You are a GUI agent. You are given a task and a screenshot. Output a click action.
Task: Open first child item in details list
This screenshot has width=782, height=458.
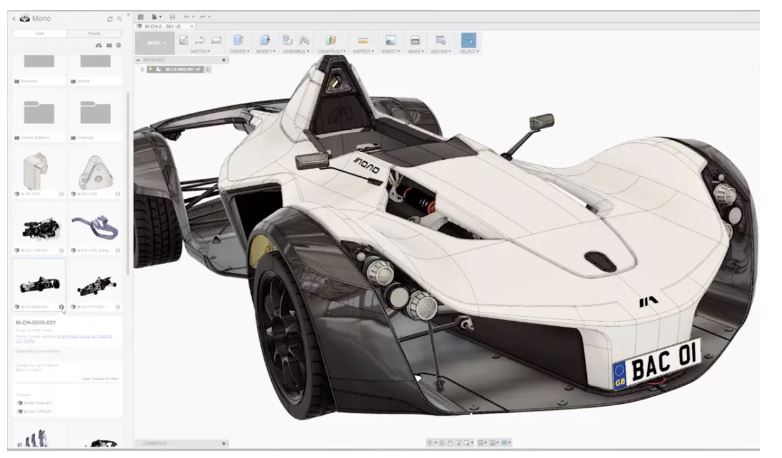[35, 403]
